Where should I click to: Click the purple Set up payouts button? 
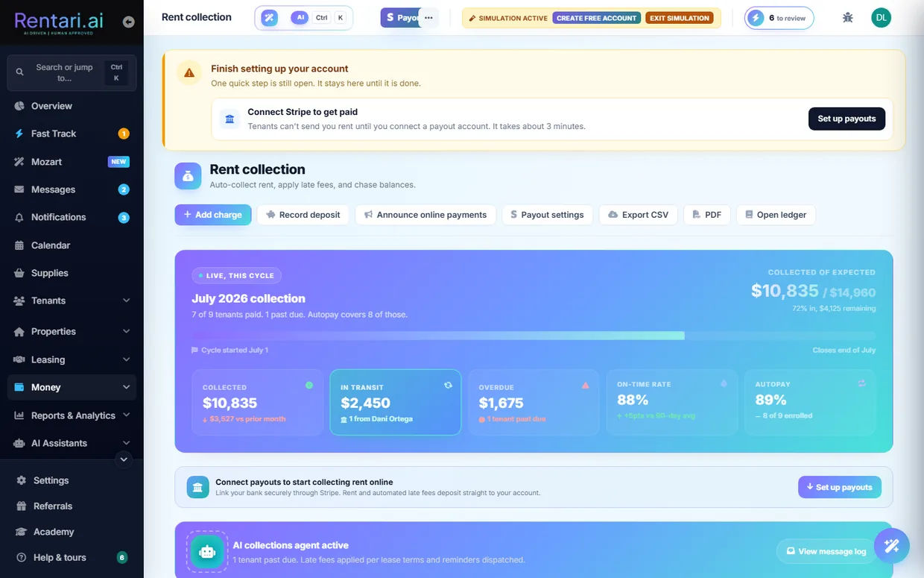[840, 487]
